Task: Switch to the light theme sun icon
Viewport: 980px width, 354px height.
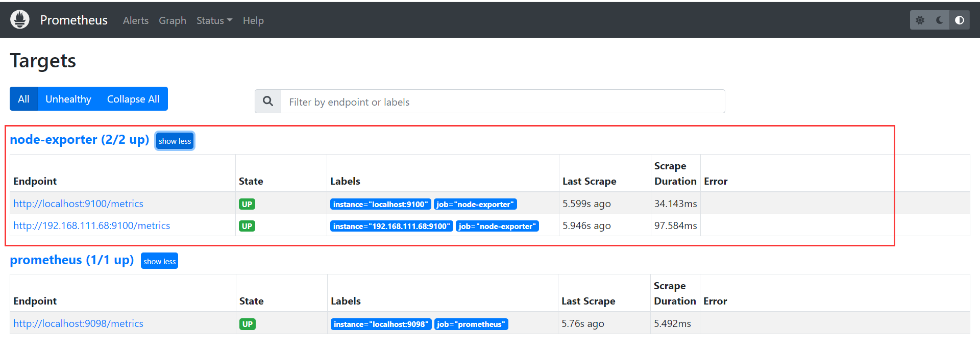Action: (x=920, y=20)
